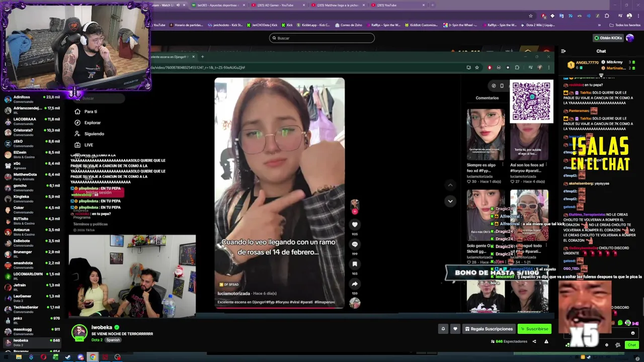The width and height of the screenshot is (644, 362).
Task: Select iwobeka channel in sidebar
Action: pos(31,342)
